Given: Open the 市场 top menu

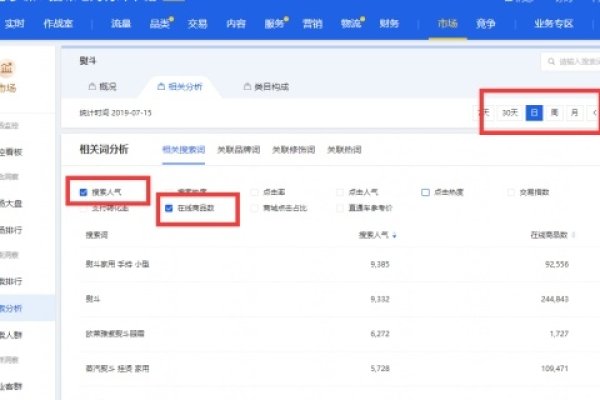Looking at the screenshot, I should tap(447, 24).
